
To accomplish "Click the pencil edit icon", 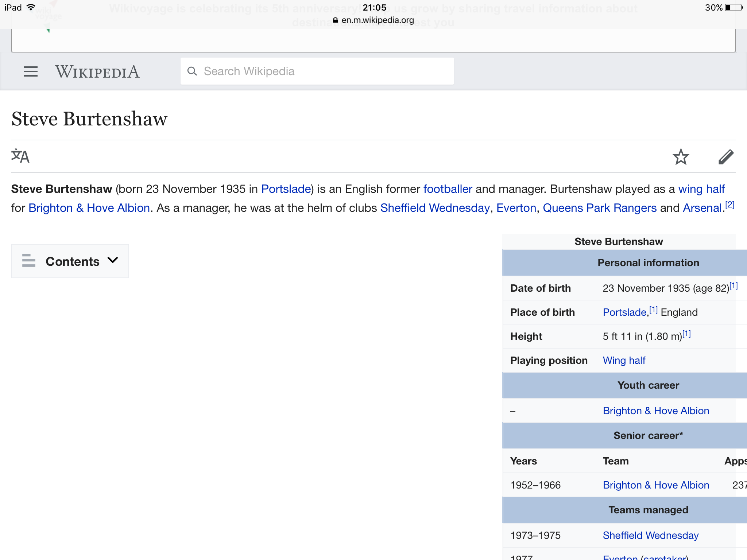I will [x=726, y=157].
